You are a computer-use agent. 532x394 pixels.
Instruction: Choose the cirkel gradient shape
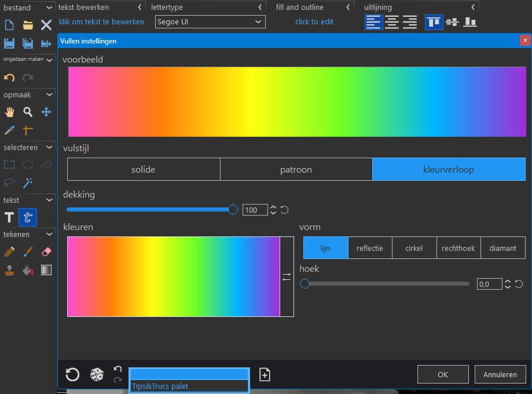point(414,248)
